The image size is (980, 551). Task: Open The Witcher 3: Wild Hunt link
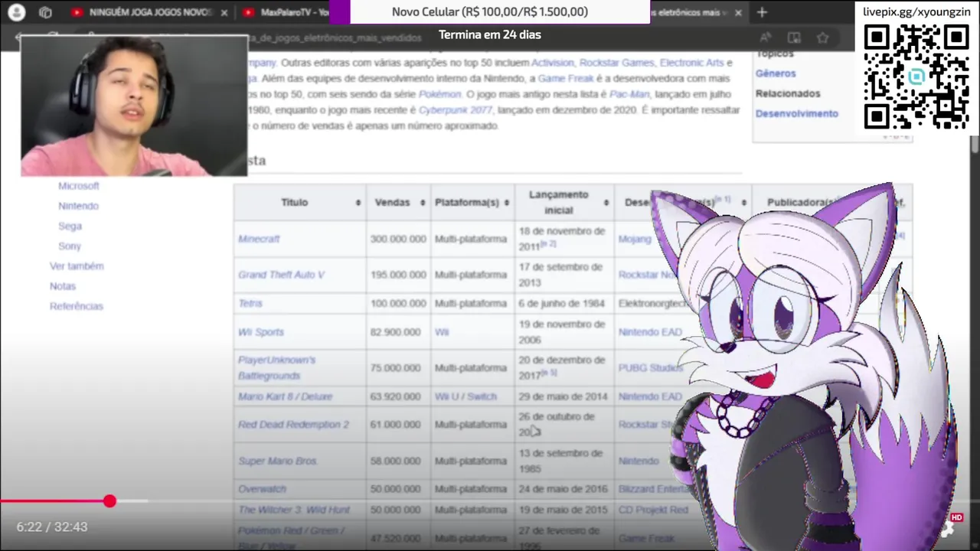click(x=294, y=510)
